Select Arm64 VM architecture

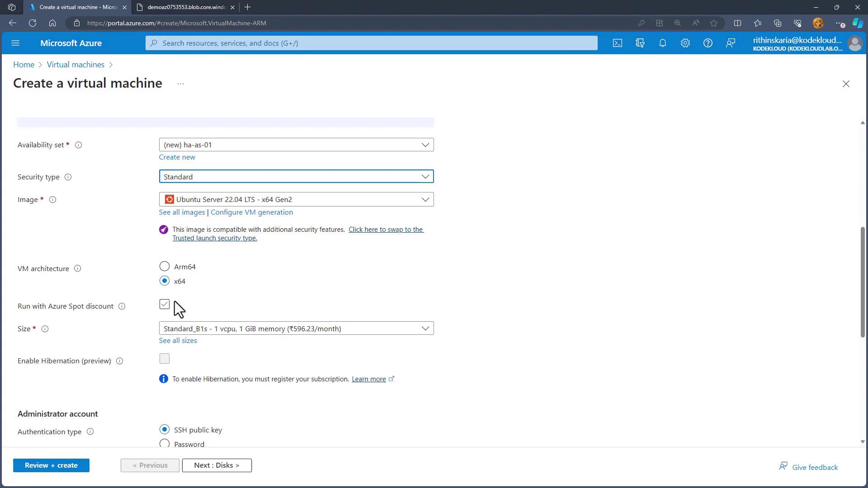(x=165, y=267)
